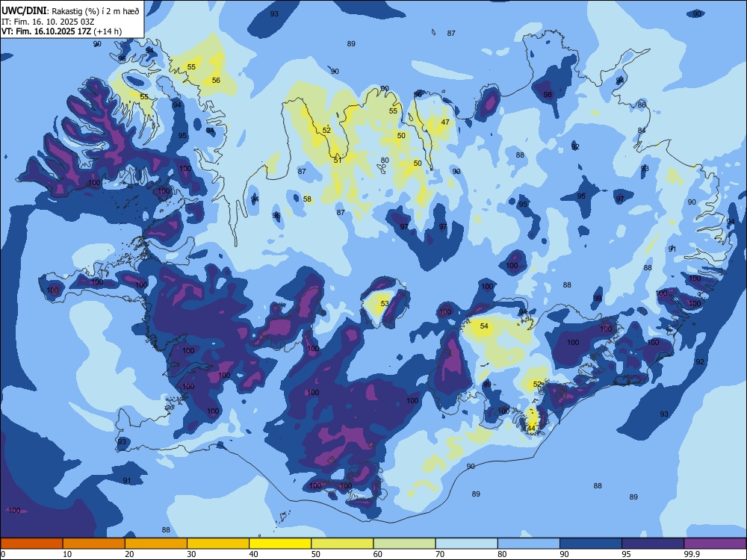Click the '51' humidity value on the map
Viewport: 747px width, 560px height.
(x=338, y=161)
